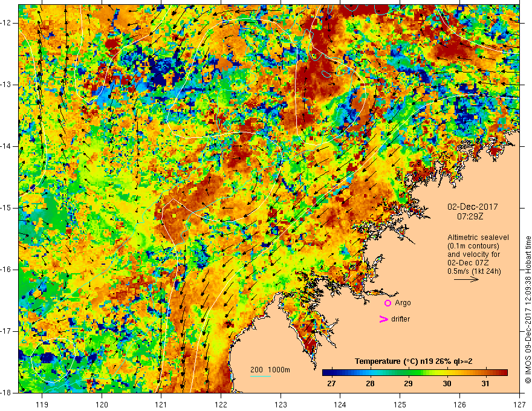Click latitude axis label '-18'

pyautogui.click(x=6, y=393)
